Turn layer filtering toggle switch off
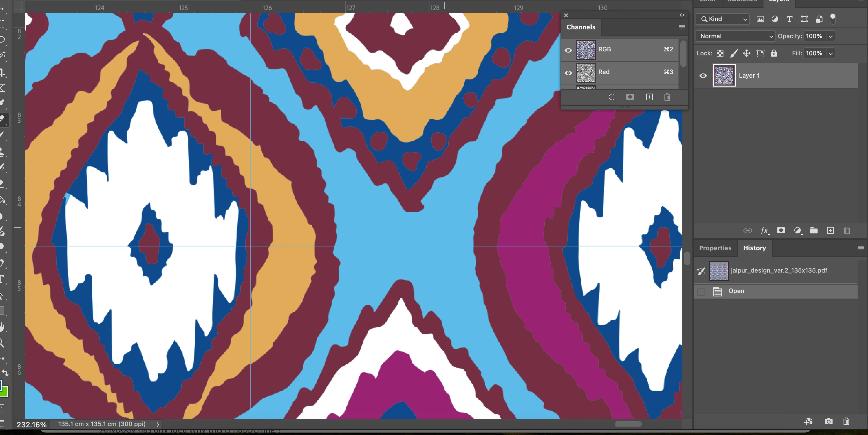The height and width of the screenshot is (435, 868). coord(833,19)
